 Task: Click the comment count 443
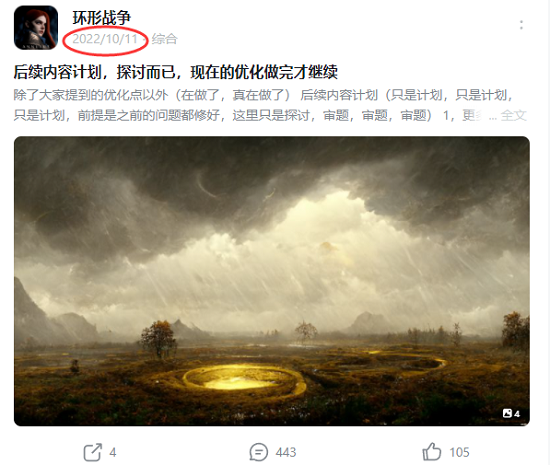(286, 452)
